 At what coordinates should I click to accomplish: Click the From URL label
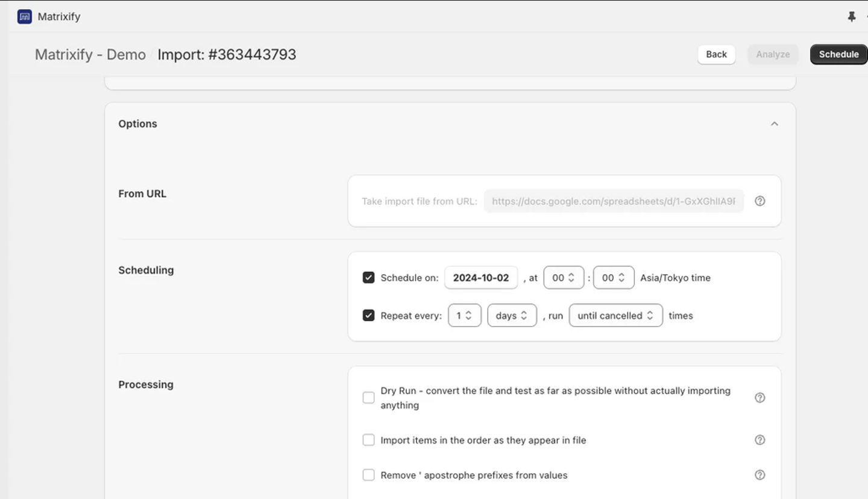142,193
